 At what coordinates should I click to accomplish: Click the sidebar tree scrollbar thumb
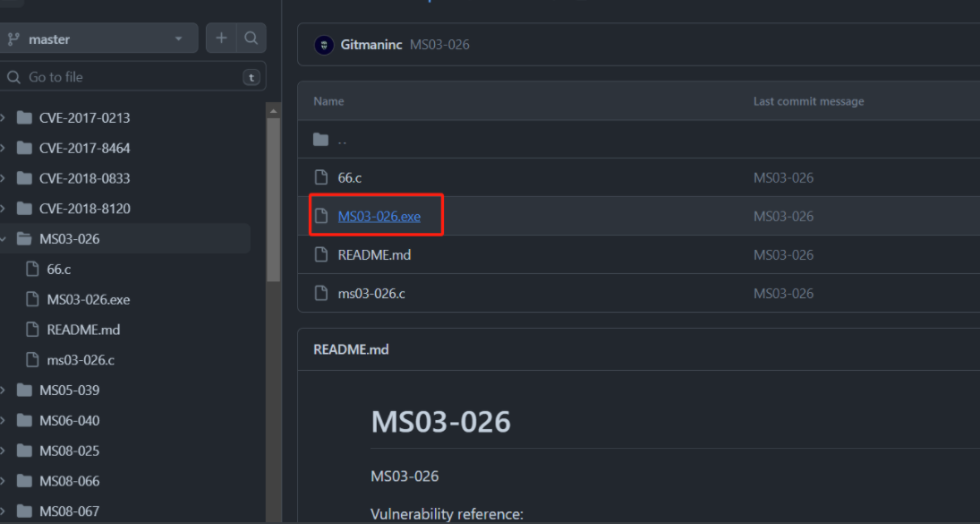click(x=273, y=200)
